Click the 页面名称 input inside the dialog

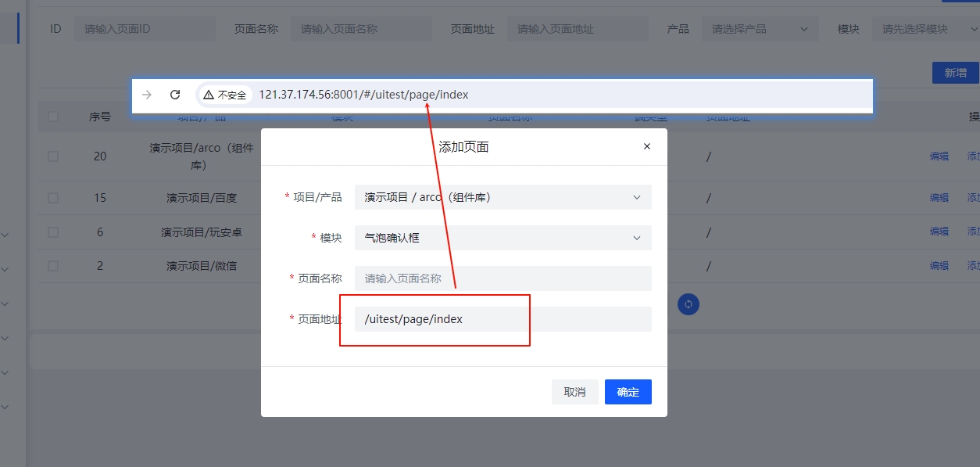click(x=503, y=278)
